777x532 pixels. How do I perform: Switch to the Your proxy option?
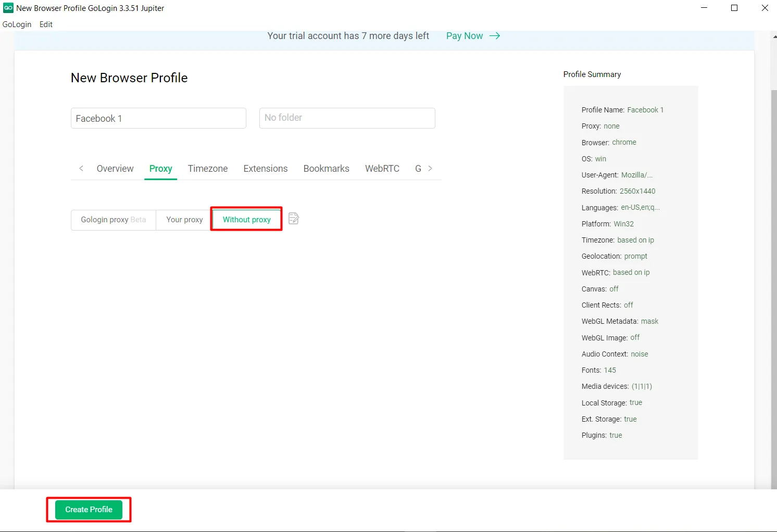click(184, 220)
